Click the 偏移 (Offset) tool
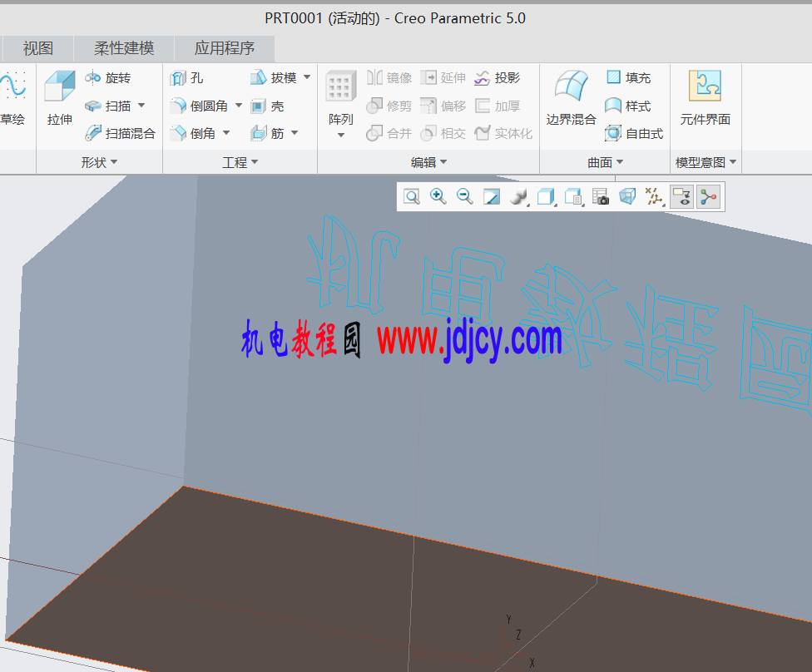812x672 pixels. (443, 106)
